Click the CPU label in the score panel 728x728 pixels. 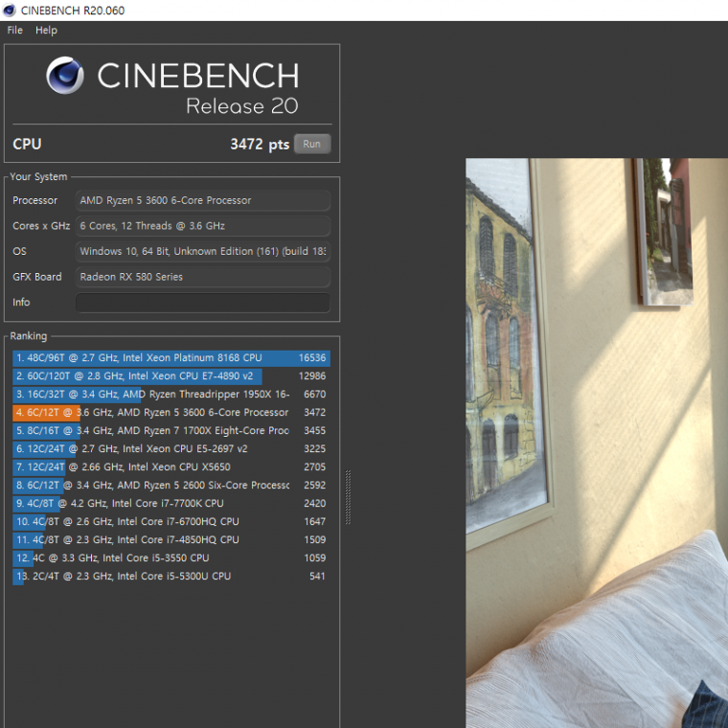(x=27, y=144)
